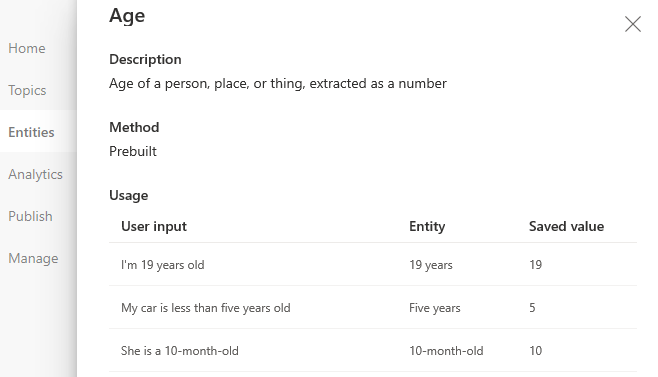Click the Prebuilt method text
The width and height of the screenshot is (658, 377).
133,151
